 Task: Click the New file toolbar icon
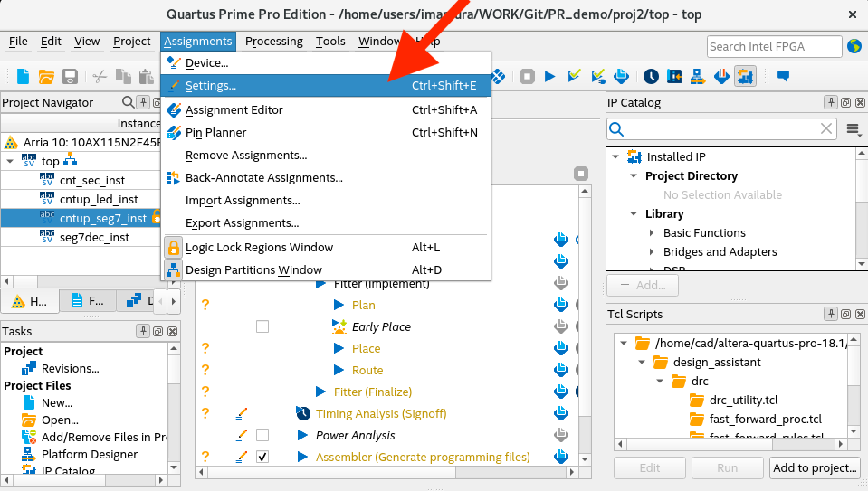(x=24, y=76)
